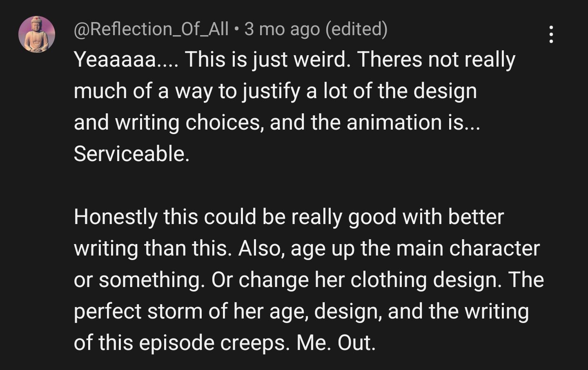Image resolution: width=588 pixels, height=370 pixels.
Task: Click the "(edited)" label
Action: coord(356,29)
